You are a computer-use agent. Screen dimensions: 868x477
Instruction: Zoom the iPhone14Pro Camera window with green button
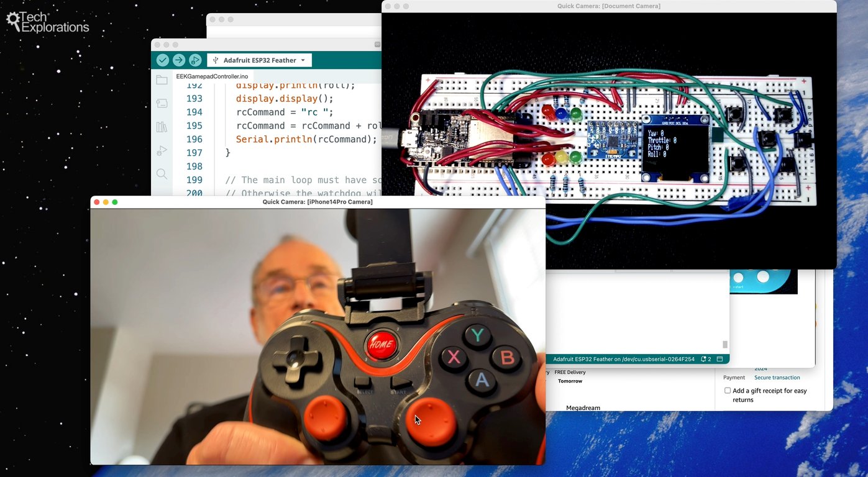(115, 202)
